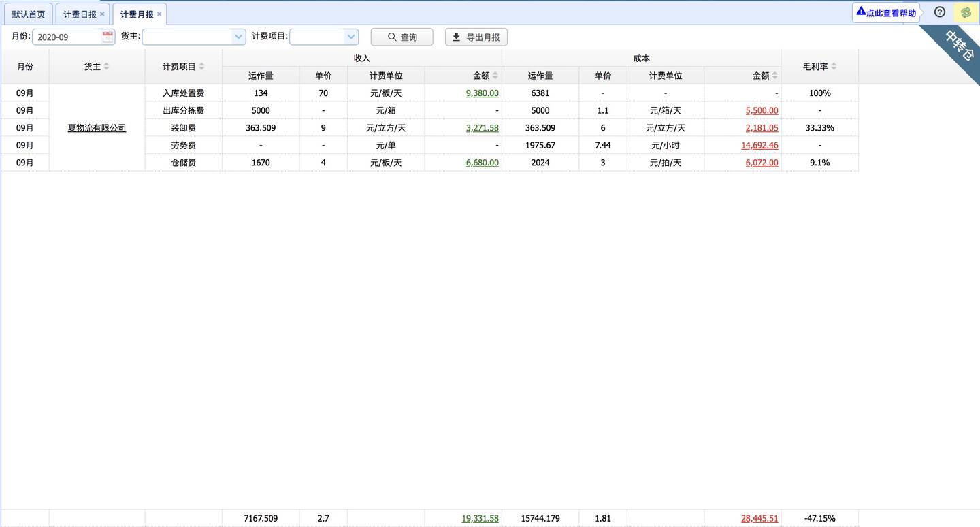Viewport: 980px width, 527px height.
Task: Click the 元/小时 unit cell
Action: (666, 145)
